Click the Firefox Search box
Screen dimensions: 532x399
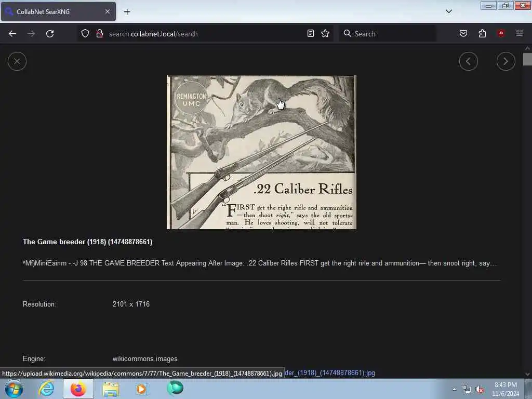tap(388, 34)
